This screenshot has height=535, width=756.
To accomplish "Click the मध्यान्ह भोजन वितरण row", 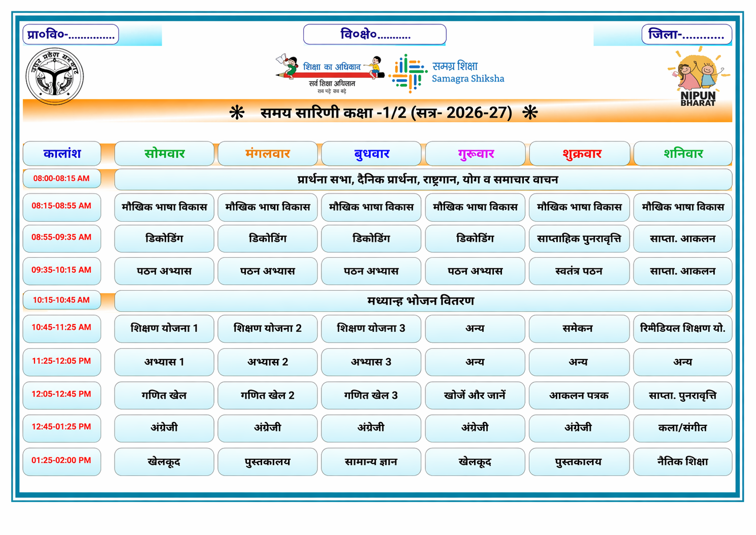I will pyautogui.click(x=423, y=301).
